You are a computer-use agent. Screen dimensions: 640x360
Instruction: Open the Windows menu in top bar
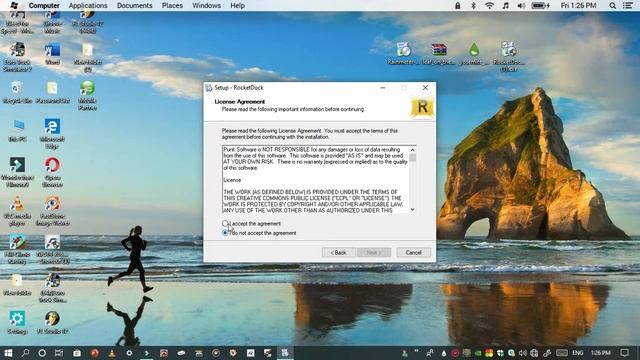coord(207,6)
